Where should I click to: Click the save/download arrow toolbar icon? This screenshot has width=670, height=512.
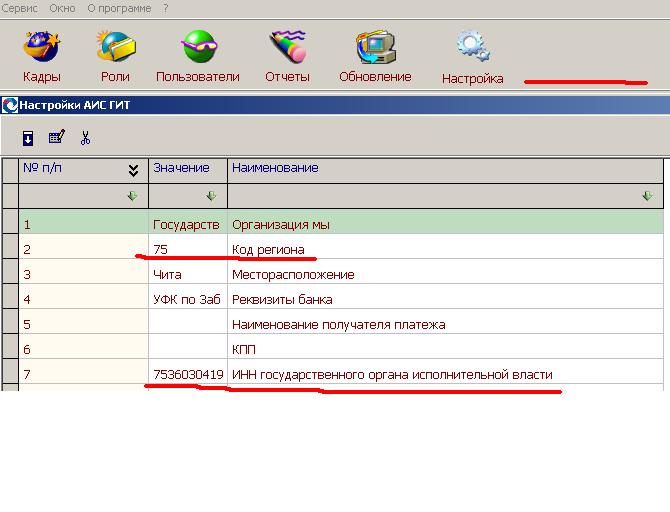tap(28, 138)
